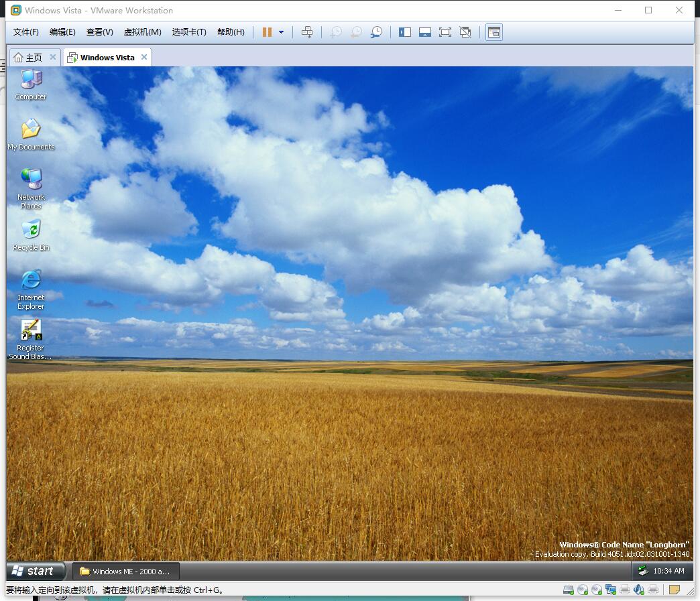
Task: Click the network adapter status icon
Action: (x=611, y=590)
